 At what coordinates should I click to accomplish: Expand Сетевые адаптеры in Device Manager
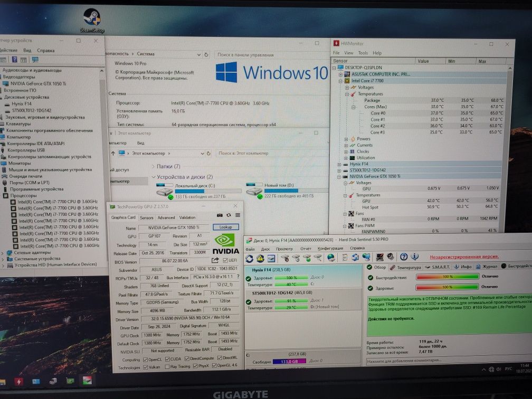click(3, 253)
